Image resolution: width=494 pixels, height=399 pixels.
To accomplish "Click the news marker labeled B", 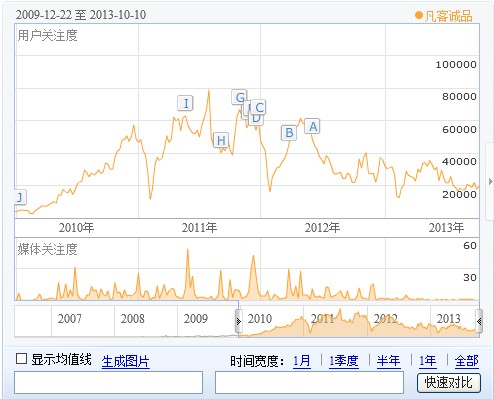I will (x=289, y=133).
